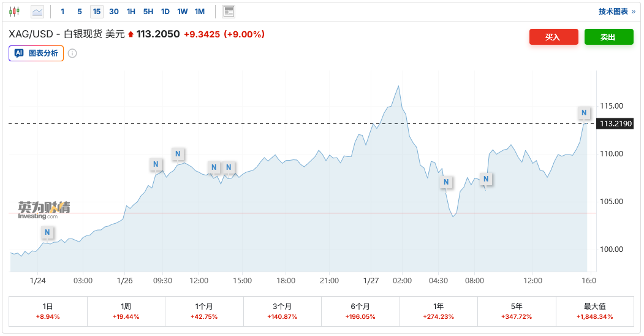Open the news marker near 1/24
Viewport: 644px width, 336px height.
click(x=47, y=232)
